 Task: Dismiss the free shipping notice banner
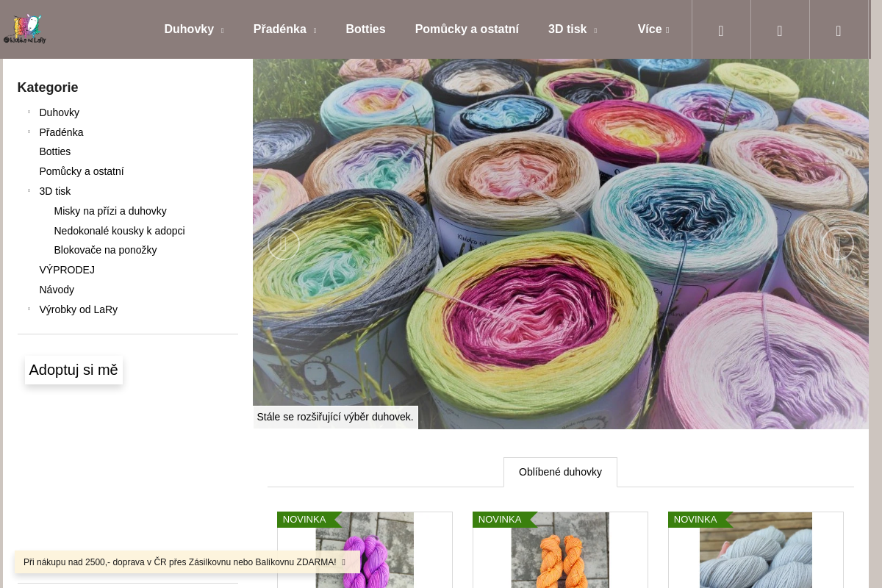(343, 562)
